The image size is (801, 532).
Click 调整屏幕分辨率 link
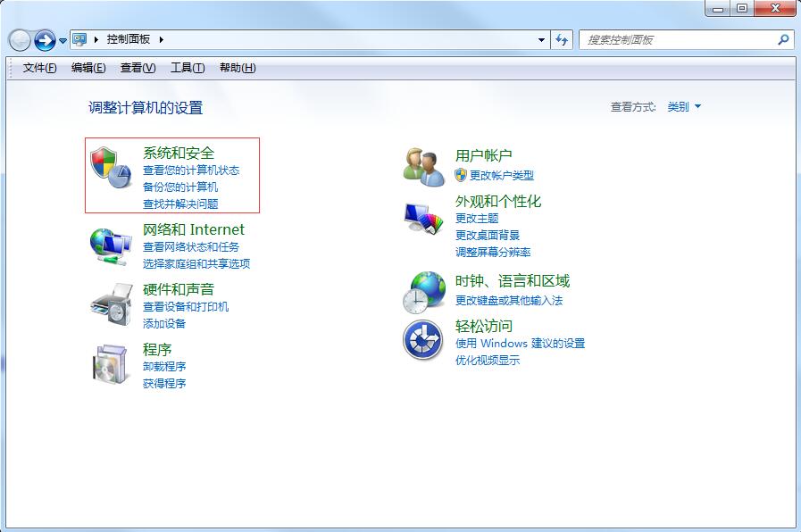(493, 252)
